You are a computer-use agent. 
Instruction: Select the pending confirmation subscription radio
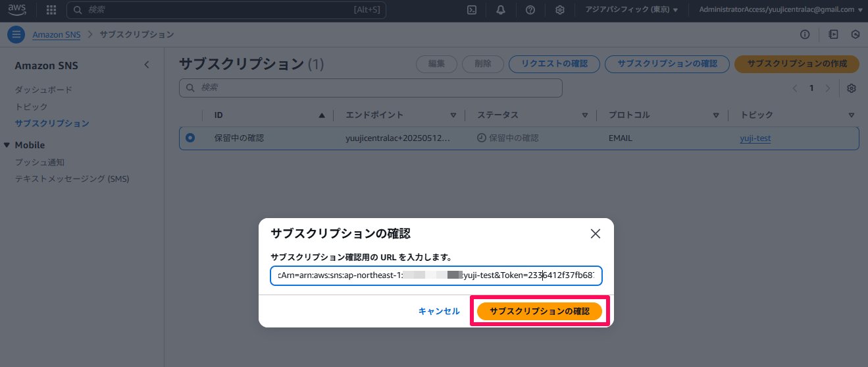click(x=190, y=138)
